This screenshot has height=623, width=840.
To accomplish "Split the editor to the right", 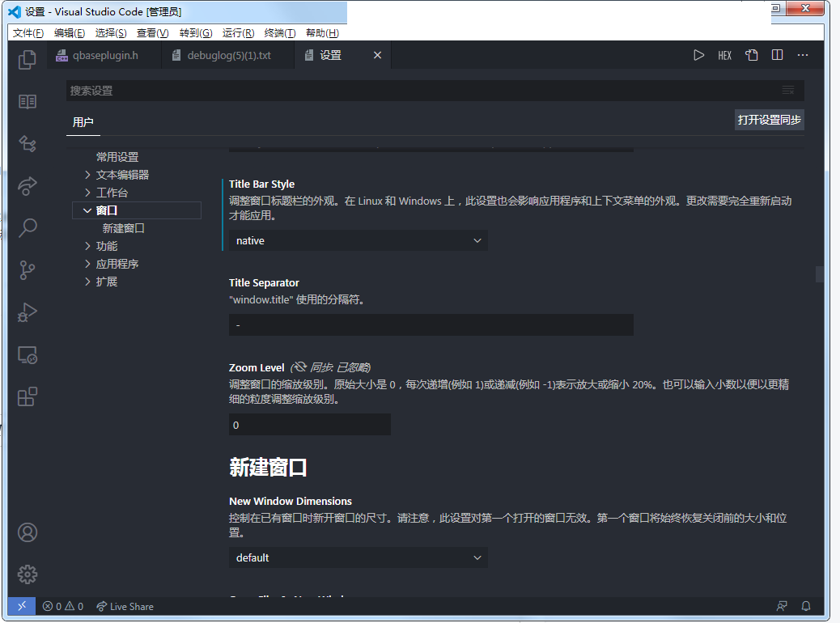I will pos(777,55).
